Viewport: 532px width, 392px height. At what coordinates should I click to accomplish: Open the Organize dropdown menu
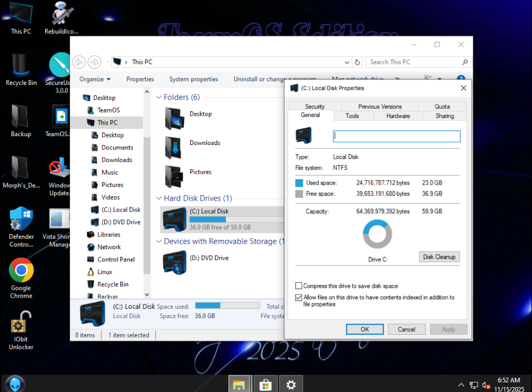coord(95,79)
